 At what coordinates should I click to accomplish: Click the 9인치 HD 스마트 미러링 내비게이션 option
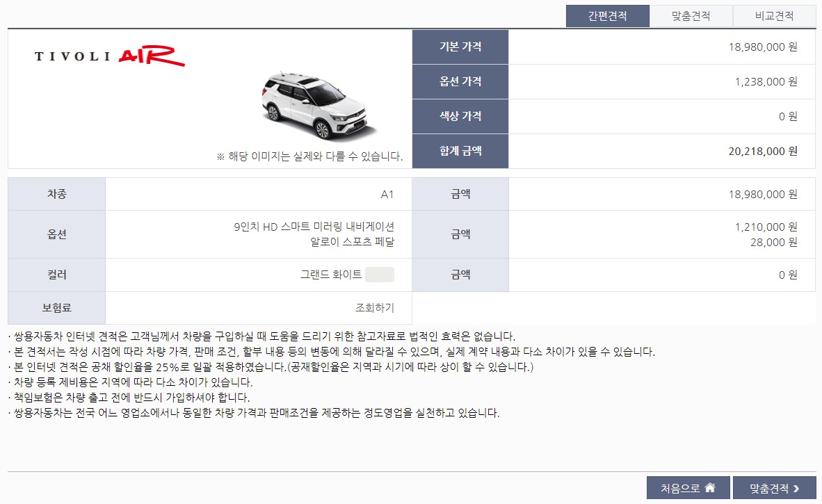314,227
